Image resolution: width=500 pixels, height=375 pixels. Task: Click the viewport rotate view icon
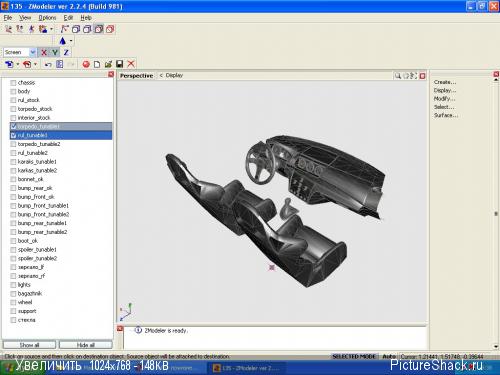(406, 76)
